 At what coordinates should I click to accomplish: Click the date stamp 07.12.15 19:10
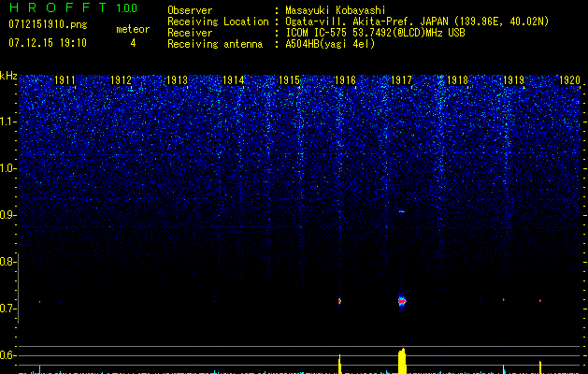(x=48, y=43)
